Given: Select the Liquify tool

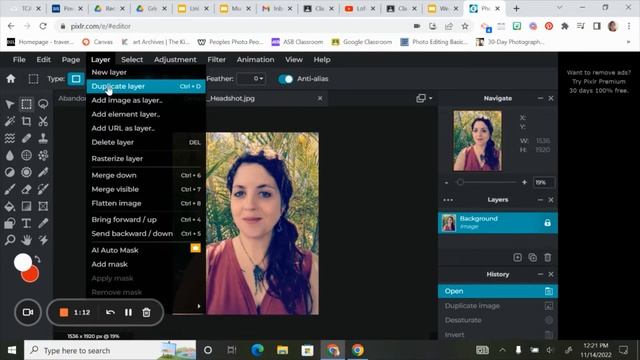Looking at the screenshot, I should (x=10, y=138).
